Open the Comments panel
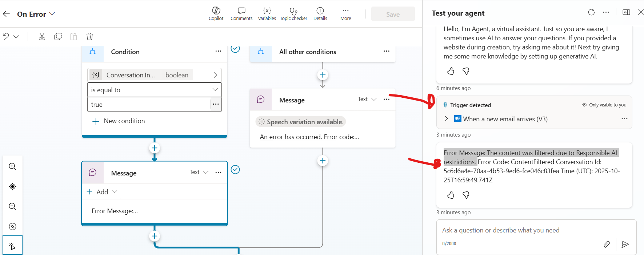This screenshot has height=255, width=644. [x=241, y=14]
